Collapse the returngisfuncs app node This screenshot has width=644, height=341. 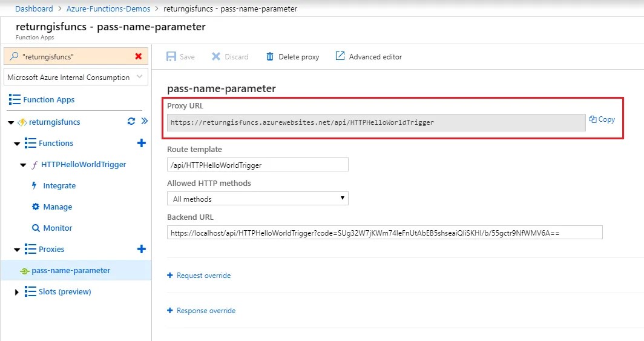tap(11, 122)
